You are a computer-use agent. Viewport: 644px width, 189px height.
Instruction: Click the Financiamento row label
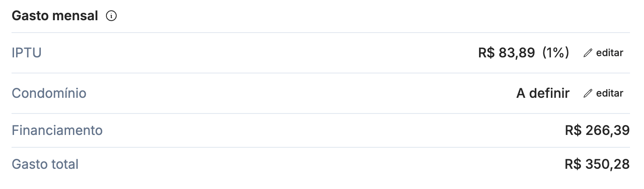pyautogui.click(x=57, y=130)
